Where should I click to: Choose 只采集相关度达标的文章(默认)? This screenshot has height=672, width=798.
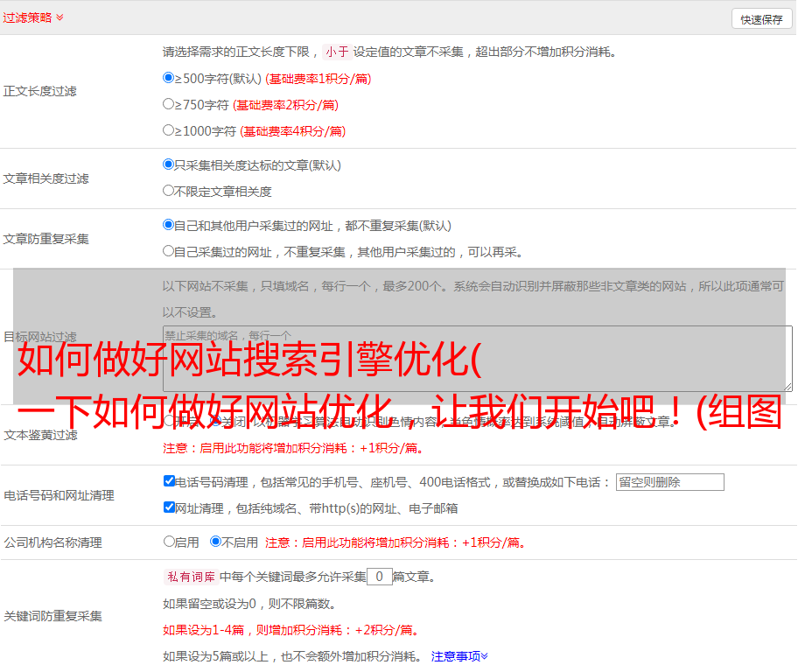coord(168,164)
